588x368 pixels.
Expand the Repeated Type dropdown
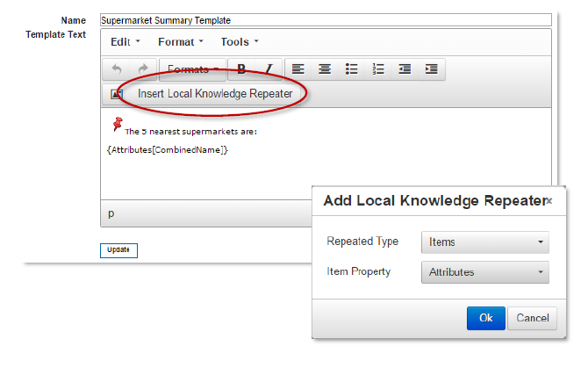[484, 242]
